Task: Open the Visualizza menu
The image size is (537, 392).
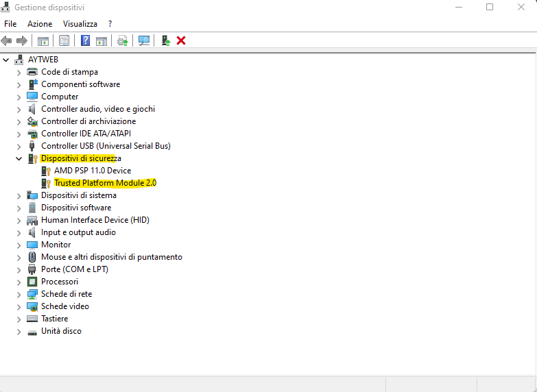Action: [80, 24]
